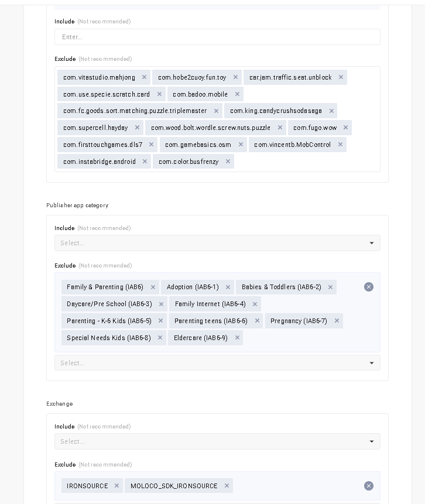The height and width of the screenshot is (504, 425).
Task: Clear all excluded exchanges
Action: tap(369, 486)
